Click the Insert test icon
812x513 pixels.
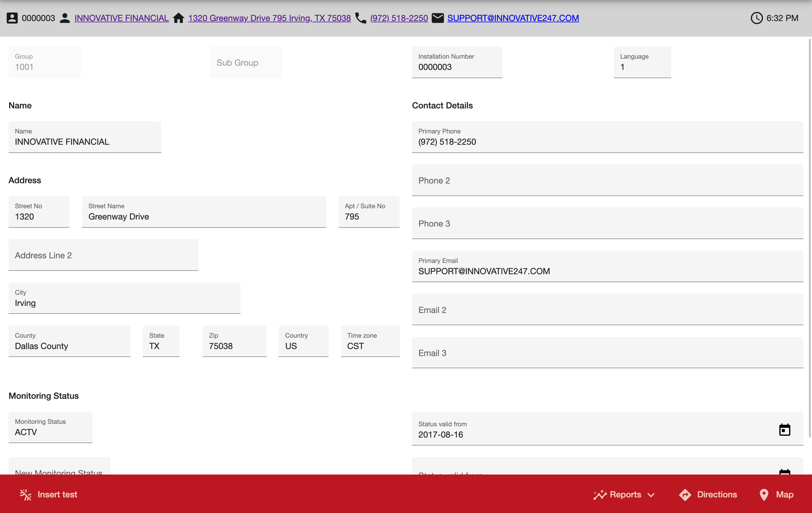[26, 494]
